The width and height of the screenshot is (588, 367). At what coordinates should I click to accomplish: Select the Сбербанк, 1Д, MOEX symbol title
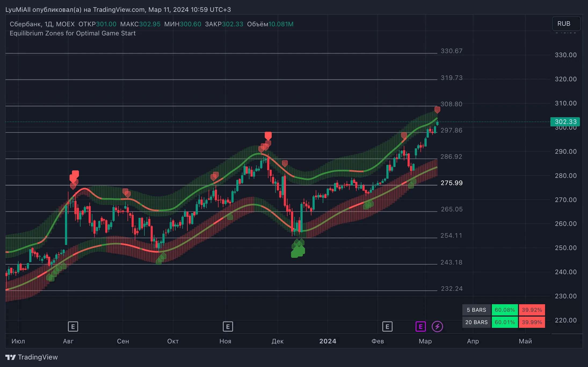point(42,24)
